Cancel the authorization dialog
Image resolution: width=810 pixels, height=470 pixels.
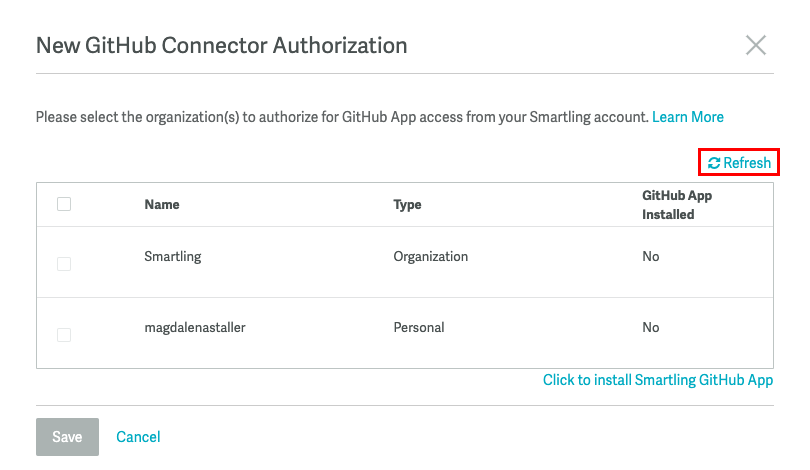point(138,437)
